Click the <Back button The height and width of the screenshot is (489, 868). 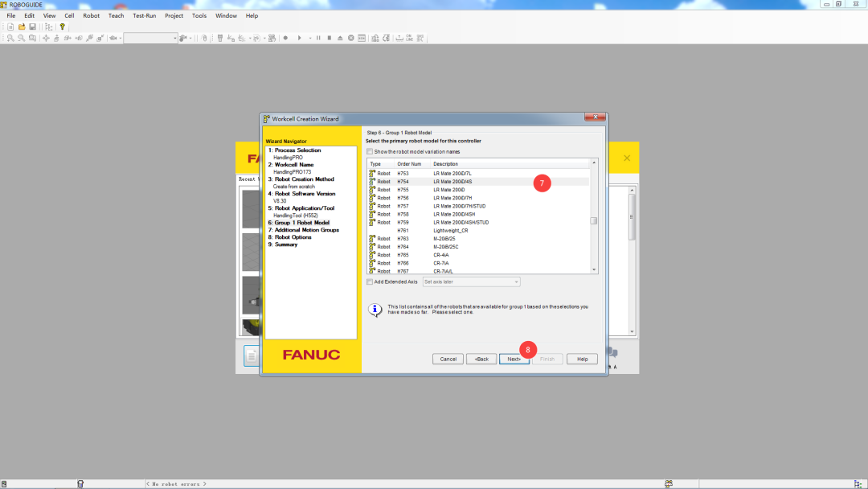pos(481,359)
